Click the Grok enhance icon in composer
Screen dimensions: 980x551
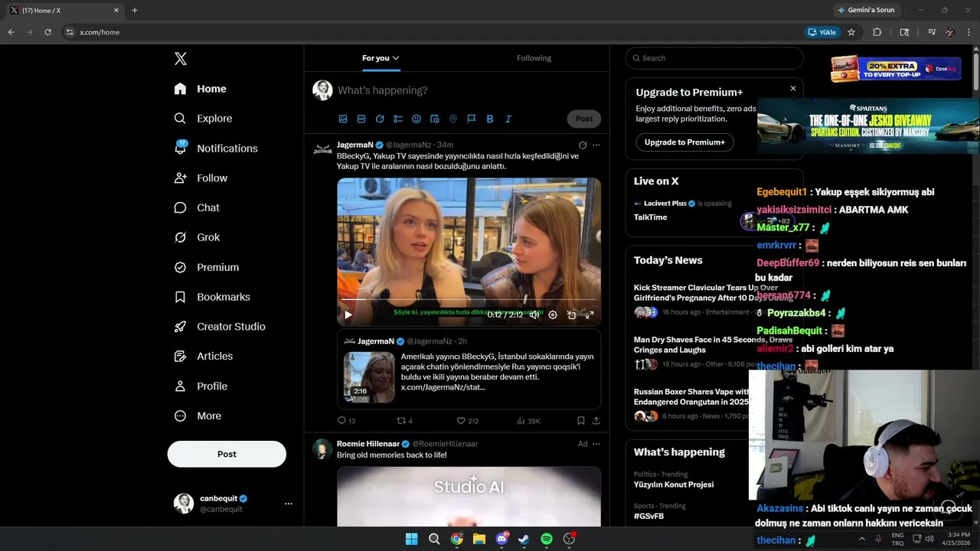pos(380,119)
